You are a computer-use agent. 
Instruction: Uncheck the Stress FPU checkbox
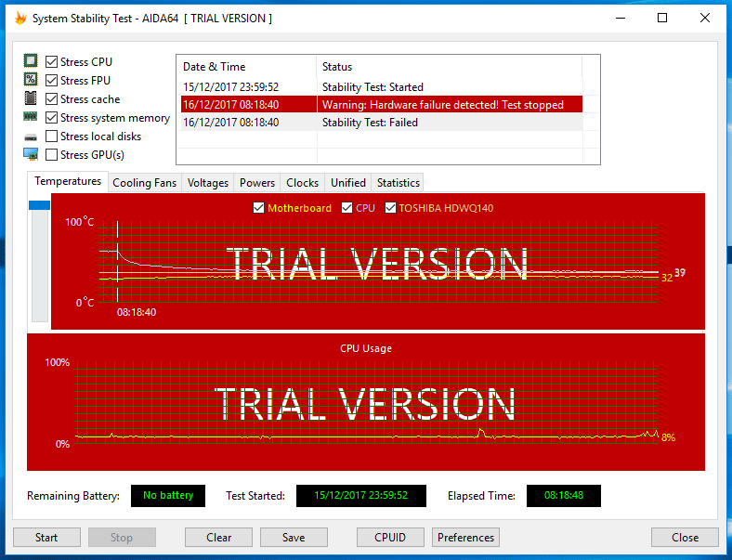coord(51,80)
